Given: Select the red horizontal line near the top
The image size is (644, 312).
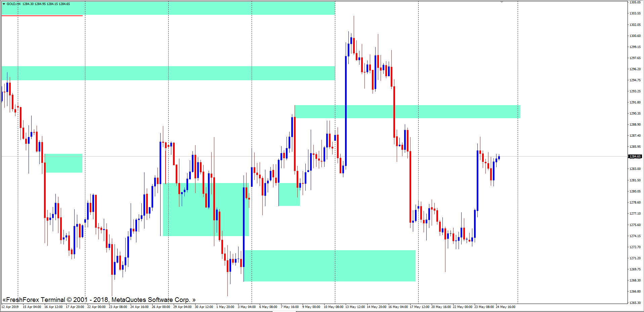Looking at the screenshot, I should click(42, 16).
